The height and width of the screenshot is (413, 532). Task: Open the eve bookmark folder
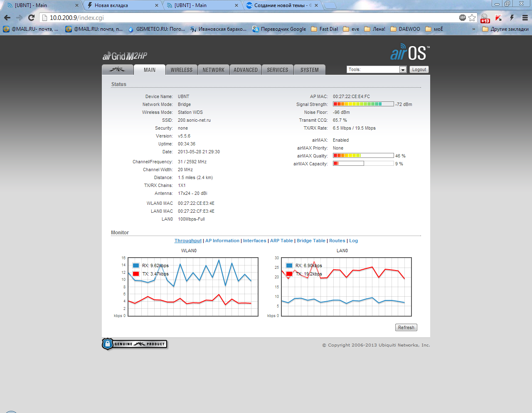coord(351,29)
